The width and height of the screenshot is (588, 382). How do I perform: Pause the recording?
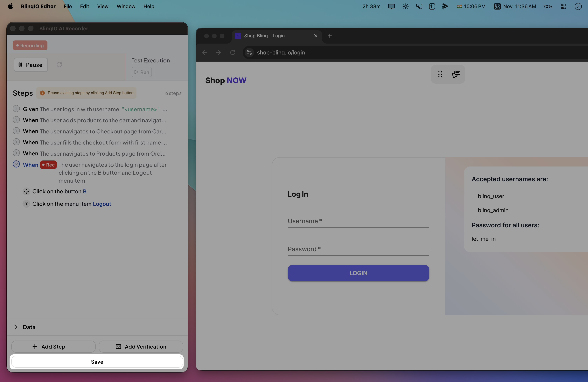[x=31, y=65]
